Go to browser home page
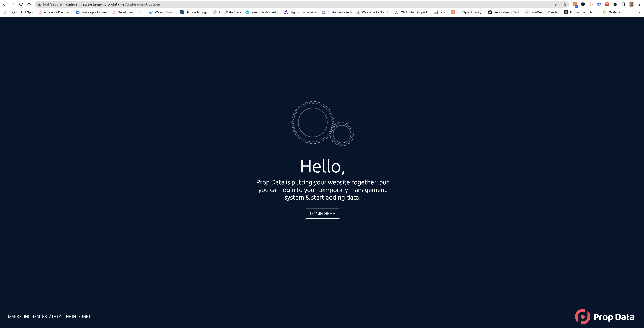Screen dimensions: 644x328 click(29, 4)
